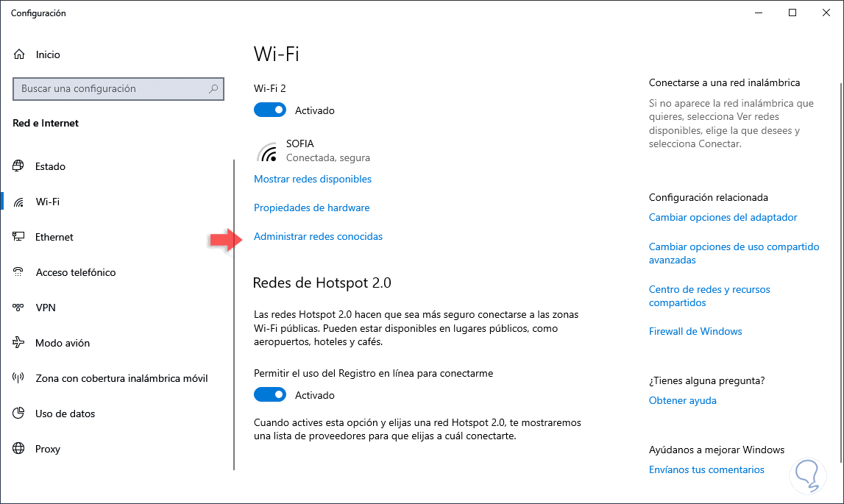Image resolution: width=844 pixels, height=504 pixels.
Task: Click the Inicio home icon
Action: 18,54
